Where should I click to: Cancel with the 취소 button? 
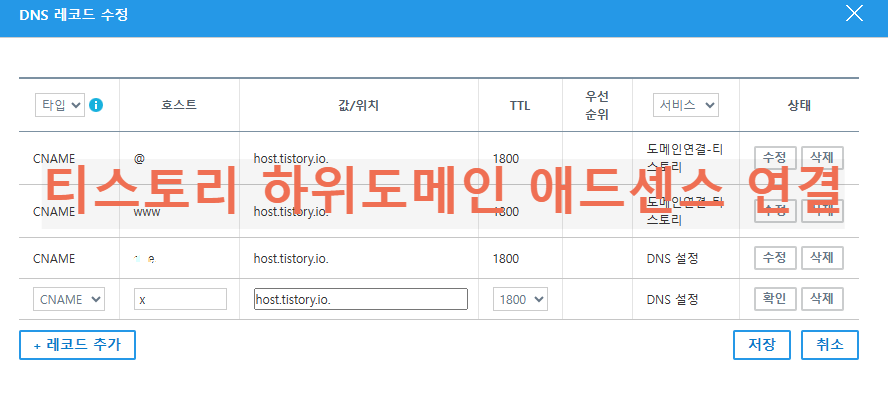pyautogui.click(x=830, y=345)
